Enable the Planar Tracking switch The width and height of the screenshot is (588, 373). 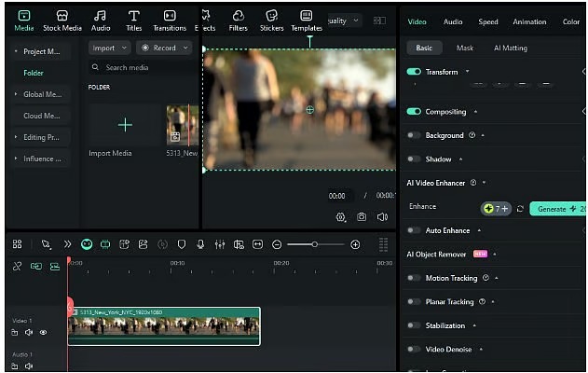[x=414, y=301]
